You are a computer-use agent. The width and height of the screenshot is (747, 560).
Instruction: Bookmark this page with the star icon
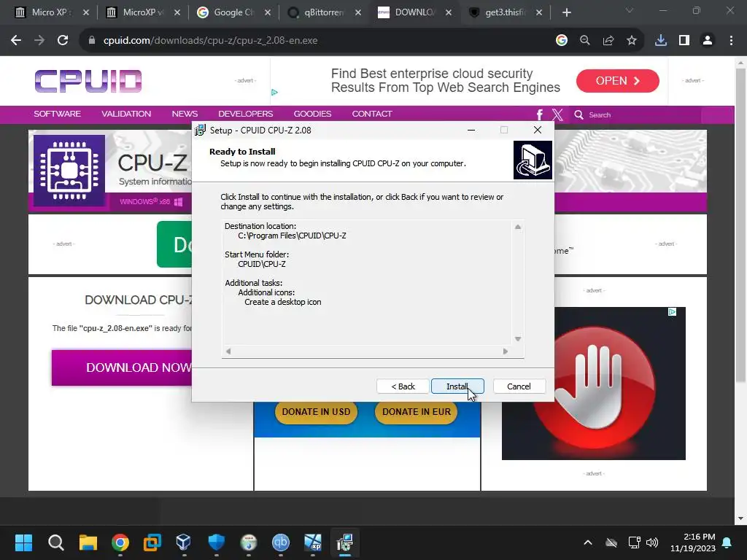pos(632,41)
